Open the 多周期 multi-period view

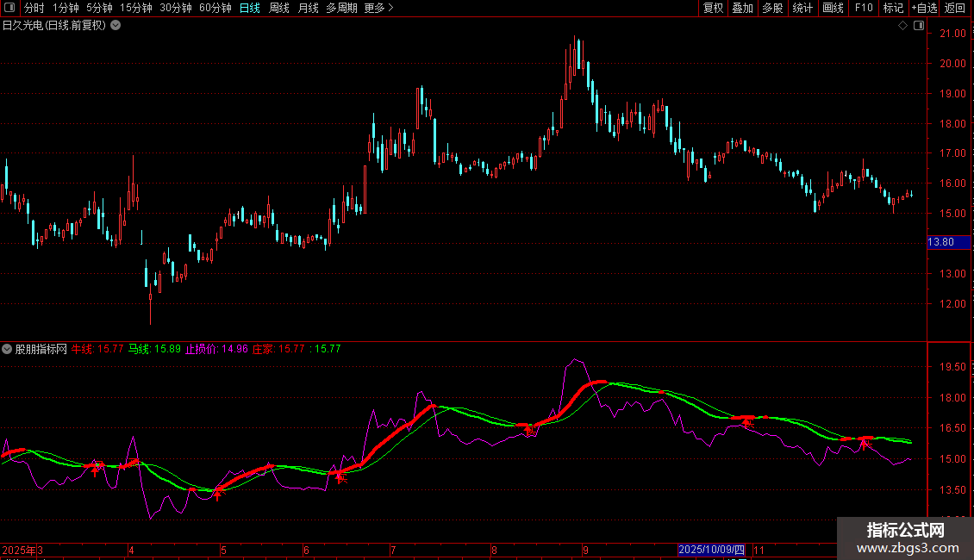[341, 8]
